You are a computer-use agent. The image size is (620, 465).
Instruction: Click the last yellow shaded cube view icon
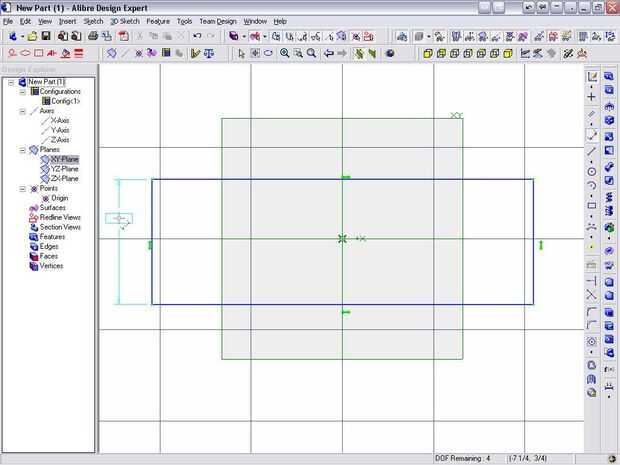click(508, 53)
